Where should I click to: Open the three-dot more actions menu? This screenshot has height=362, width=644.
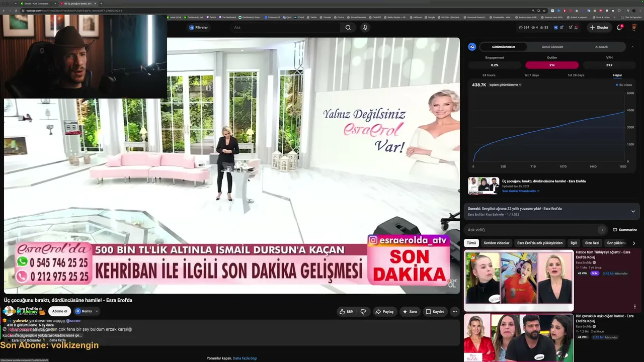coord(454,312)
